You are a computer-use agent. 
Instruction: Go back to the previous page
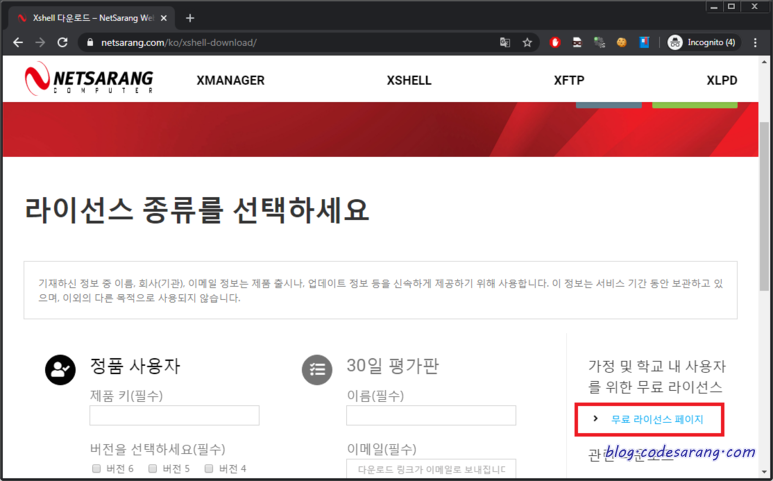pyautogui.click(x=18, y=42)
